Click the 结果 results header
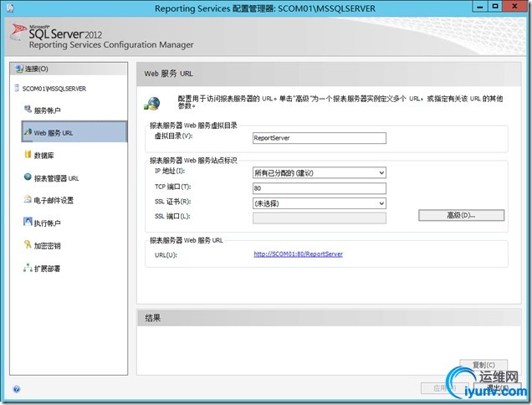This screenshot has width=532, height=405. click(x=153, y=318)
